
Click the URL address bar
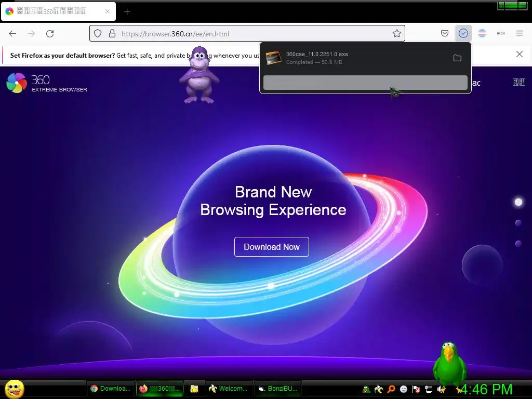point(247,34)
